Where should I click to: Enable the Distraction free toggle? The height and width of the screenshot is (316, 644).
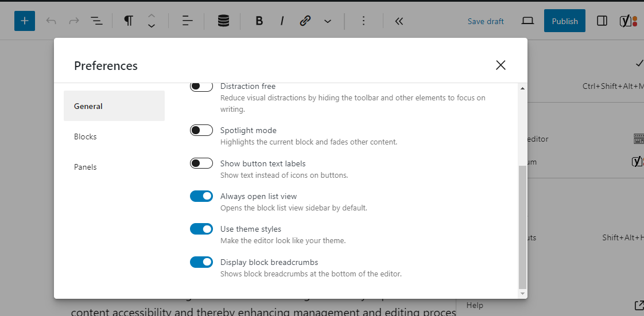[x=201, y=86]
